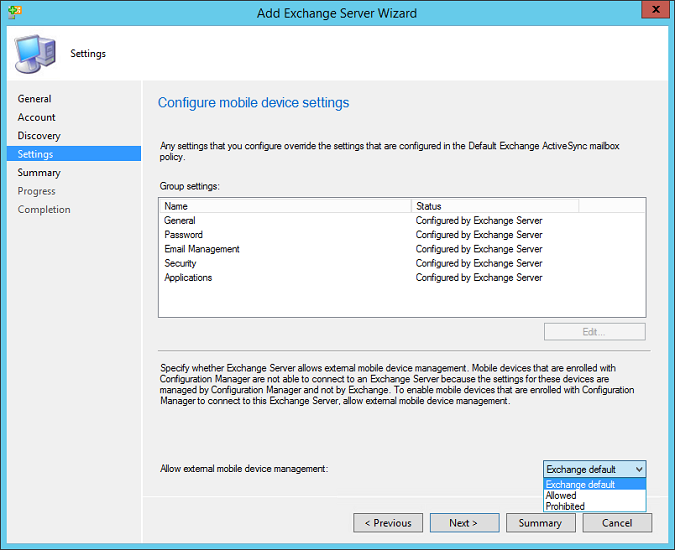Select the Password group settings row
Screen dimensions: 675x550
(x=184, y=235)
